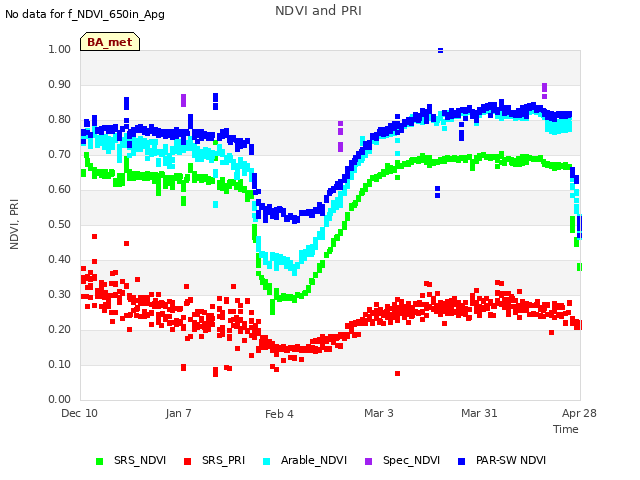Click the 0.20 y-axis tick label
The image size is (640, 480).
(x=60, y=329)
